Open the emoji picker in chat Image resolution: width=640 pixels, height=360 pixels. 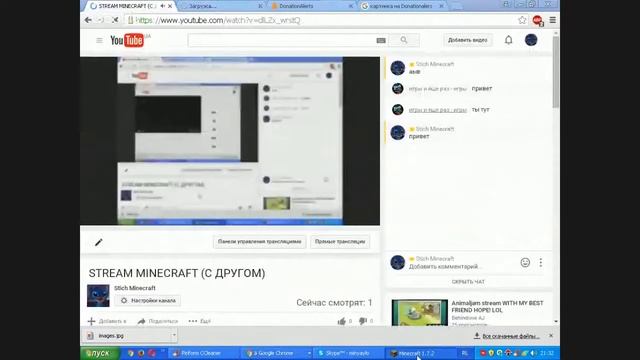pyautogui.click(x=525, y=262)
